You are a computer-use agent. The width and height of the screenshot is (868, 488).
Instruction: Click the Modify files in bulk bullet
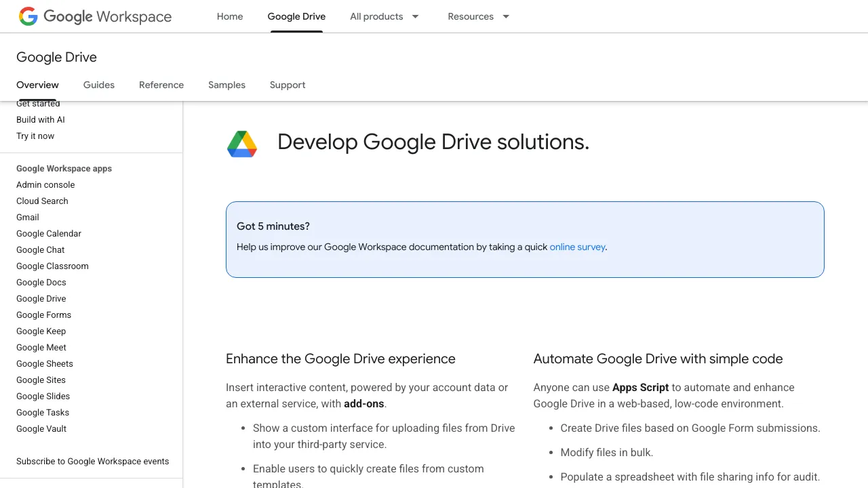click(x=607, y=453)
